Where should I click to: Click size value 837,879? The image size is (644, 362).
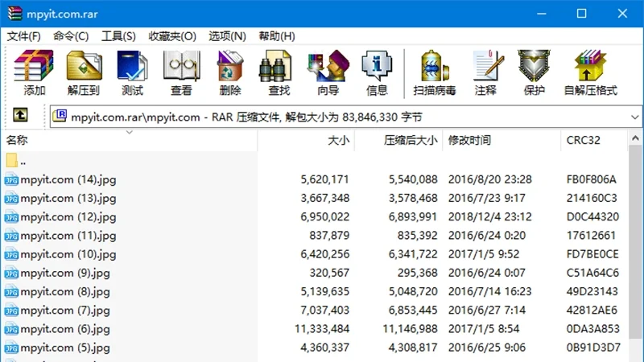(329, 236)
